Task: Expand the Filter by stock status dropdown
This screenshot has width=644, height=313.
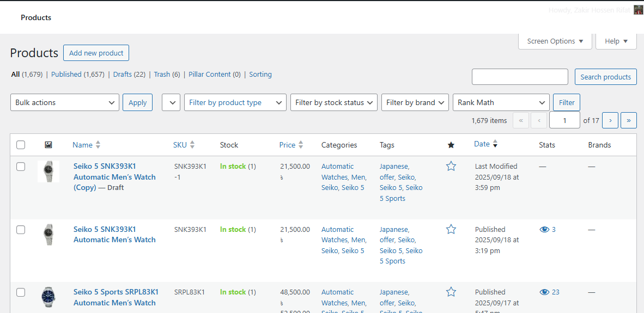Action: pyautogui.click(x=334, y=102)
